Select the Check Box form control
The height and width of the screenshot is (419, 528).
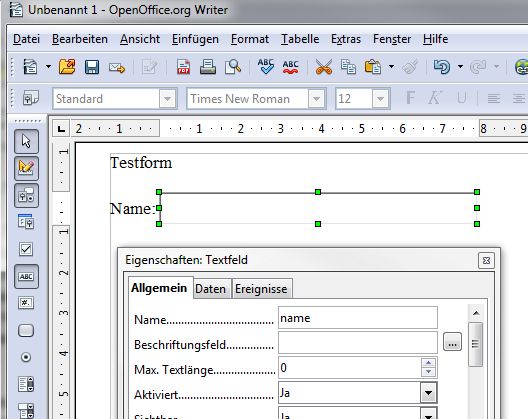tap(26, 249)
